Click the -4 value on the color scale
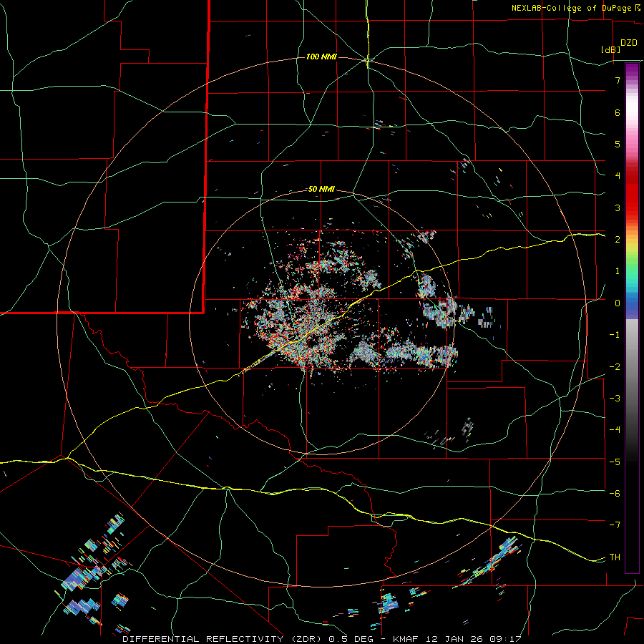Image resolution: width=644 pixels, height=644 pixels. (615, 430)
